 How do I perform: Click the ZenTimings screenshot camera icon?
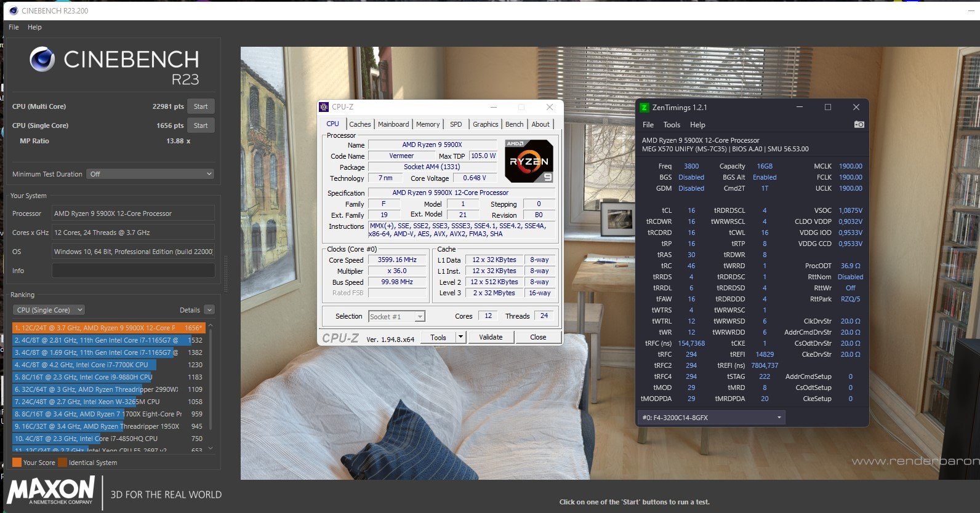pos(859,124)
